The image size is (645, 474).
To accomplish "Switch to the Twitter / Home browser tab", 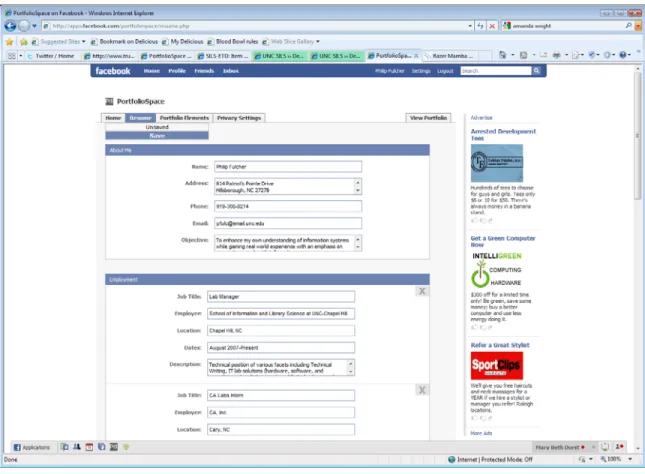I will [51, 56].
